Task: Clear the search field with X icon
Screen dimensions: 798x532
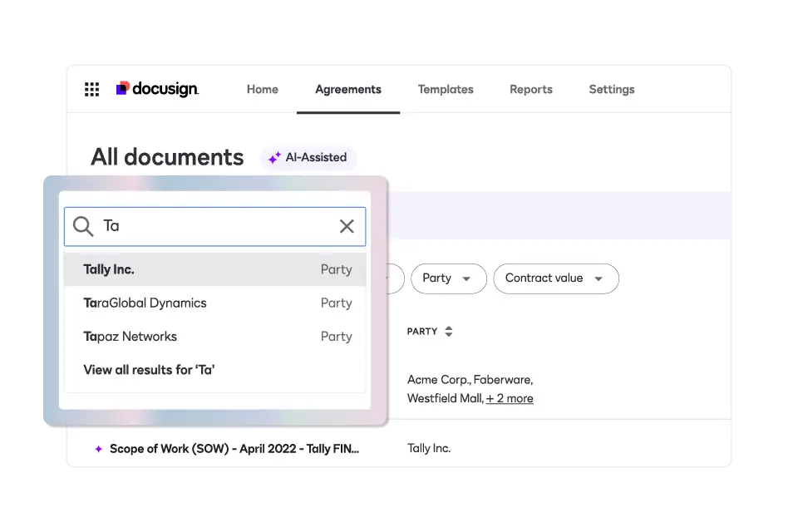Action: tap(347, 226)
